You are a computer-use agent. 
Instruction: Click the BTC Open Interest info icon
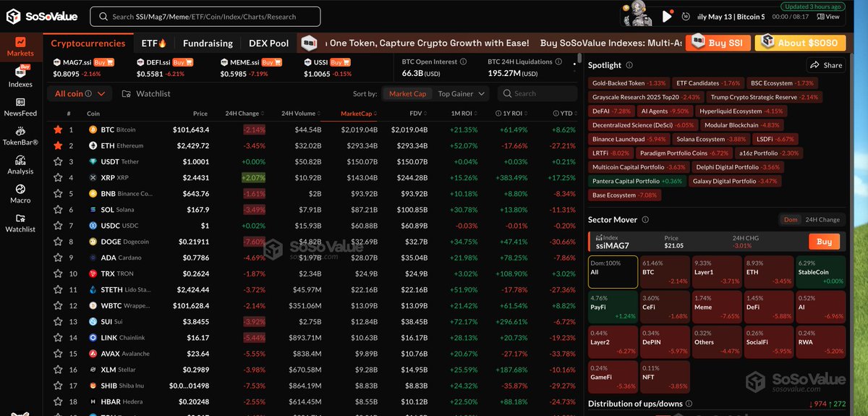[464, 61]
